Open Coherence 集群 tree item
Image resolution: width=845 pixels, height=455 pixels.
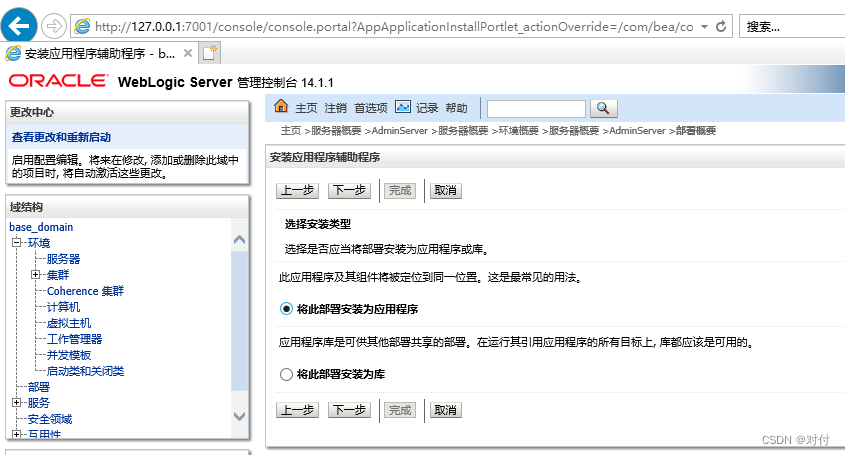(85, 291)
